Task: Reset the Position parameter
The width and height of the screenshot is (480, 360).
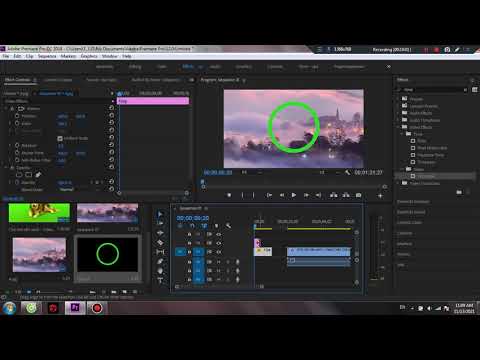Action: coord(111,116)
